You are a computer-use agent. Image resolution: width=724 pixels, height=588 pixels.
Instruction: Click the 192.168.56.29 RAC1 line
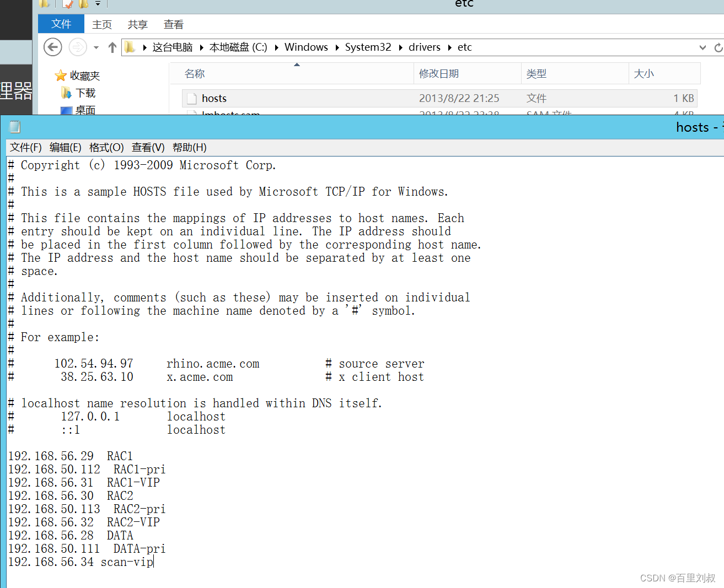71,456
